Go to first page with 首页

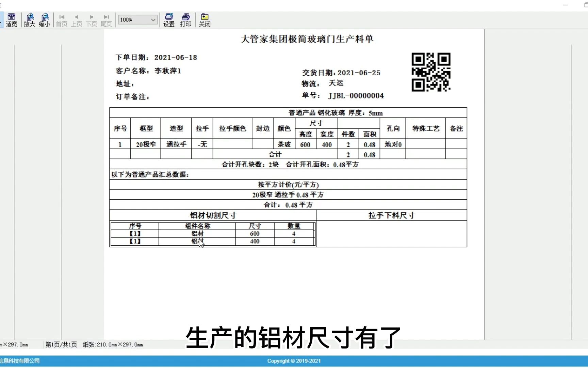click(62, 20)
